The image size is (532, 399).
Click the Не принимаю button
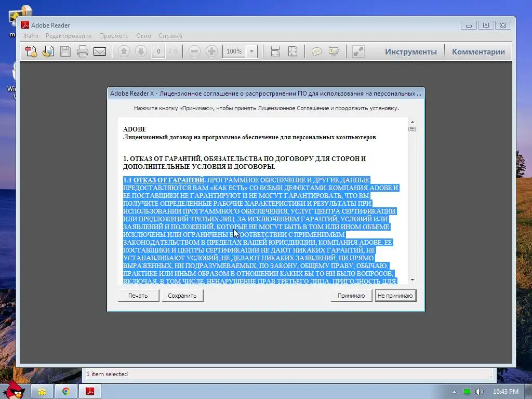click(x=395, y=296)
